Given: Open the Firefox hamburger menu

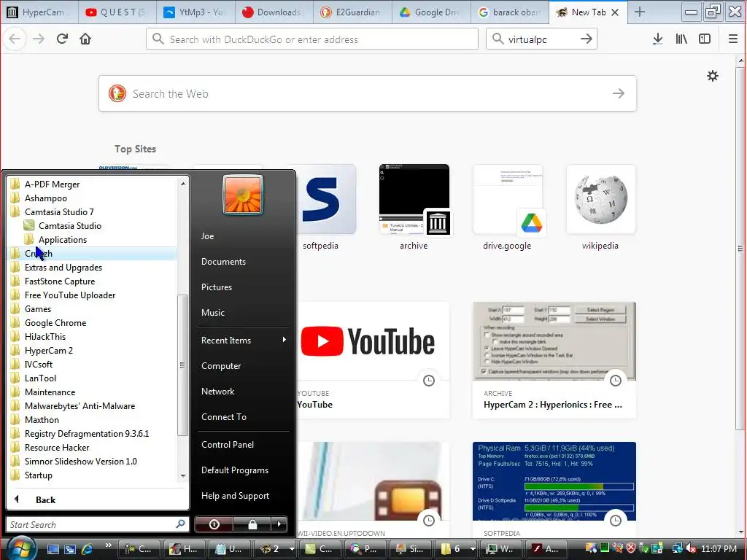Looking at the screenshot, I should (x=733, y=39).
